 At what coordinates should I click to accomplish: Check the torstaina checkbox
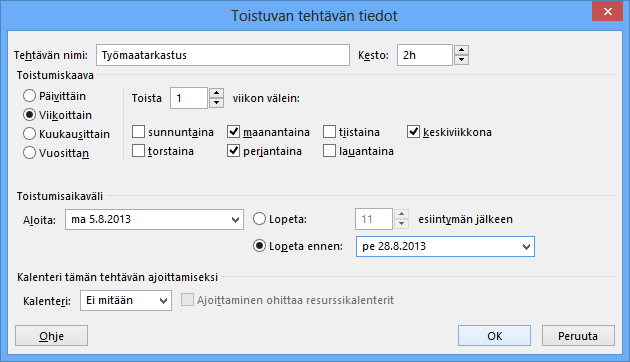[138, 151]
